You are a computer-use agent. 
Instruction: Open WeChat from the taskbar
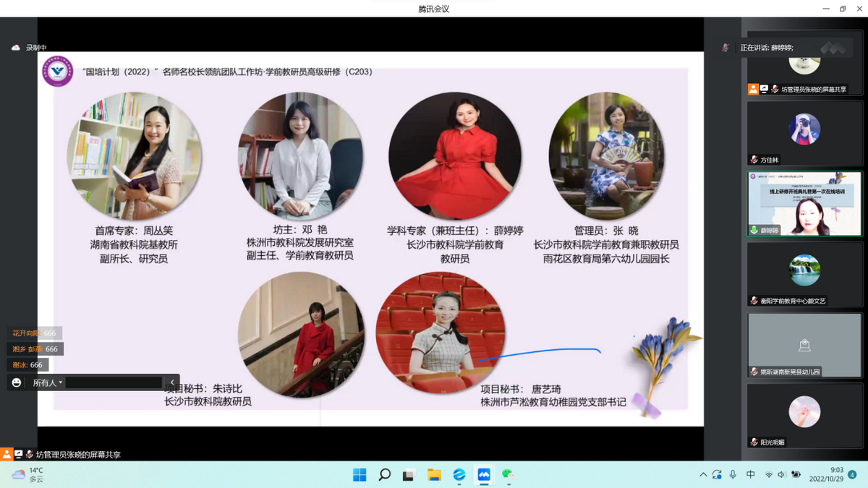509,475
